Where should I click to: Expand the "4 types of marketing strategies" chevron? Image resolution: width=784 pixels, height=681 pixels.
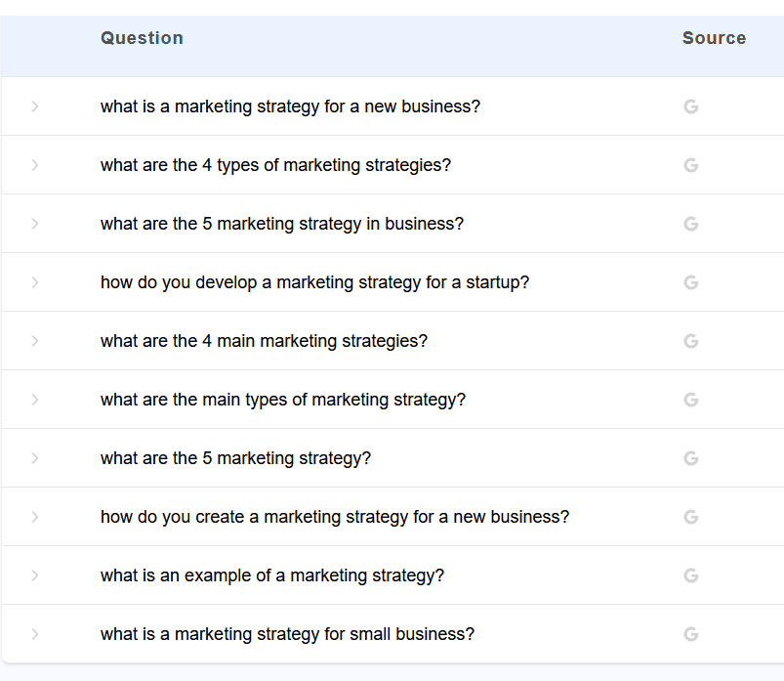35,165
